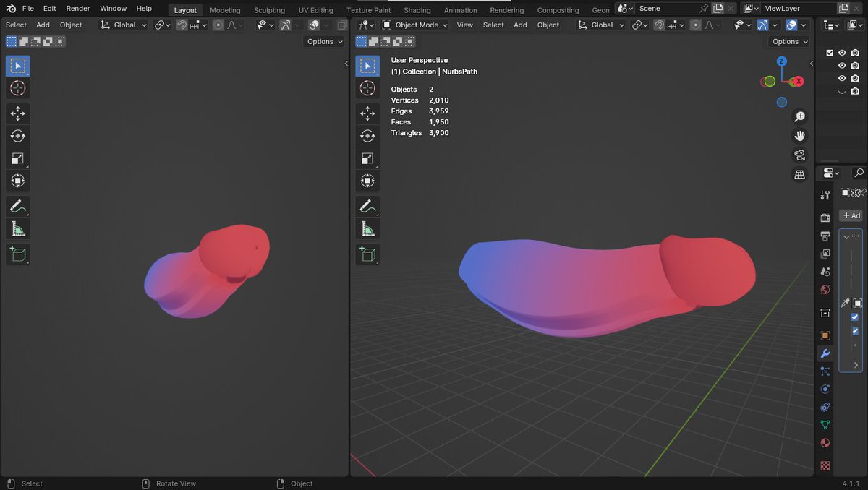Select the Cursor tool in right viewport

367,88
